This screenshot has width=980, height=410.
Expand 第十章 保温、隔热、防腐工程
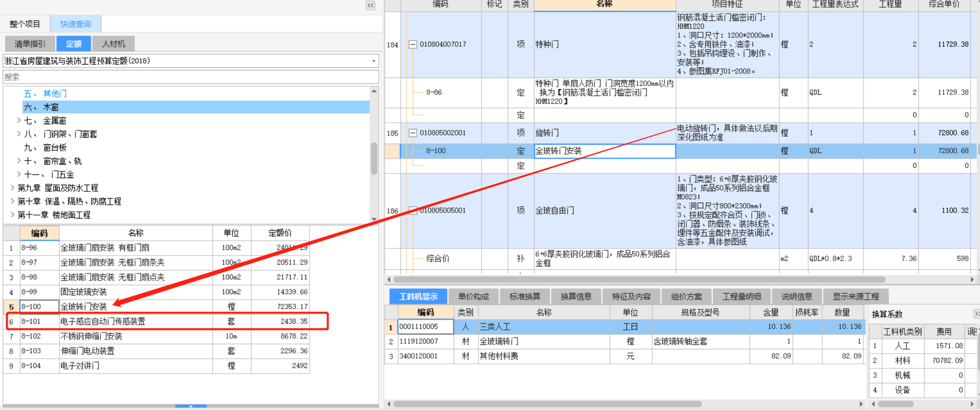pyautogui.click(x=13, y=201)
